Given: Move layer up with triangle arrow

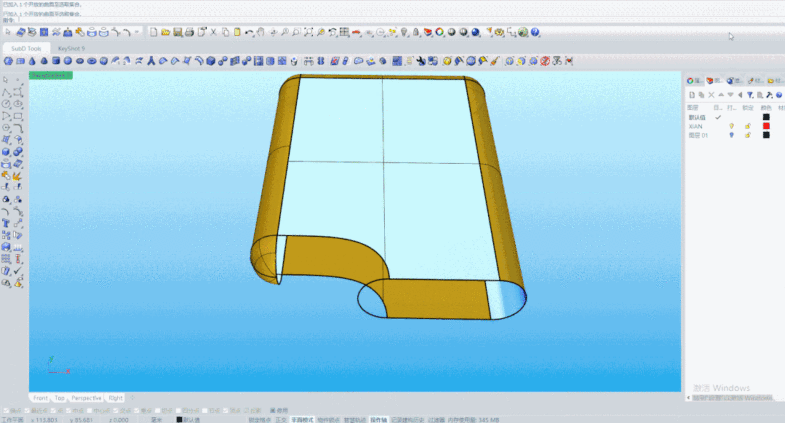Looking at the screenshot, I should (x=721, y=95).
